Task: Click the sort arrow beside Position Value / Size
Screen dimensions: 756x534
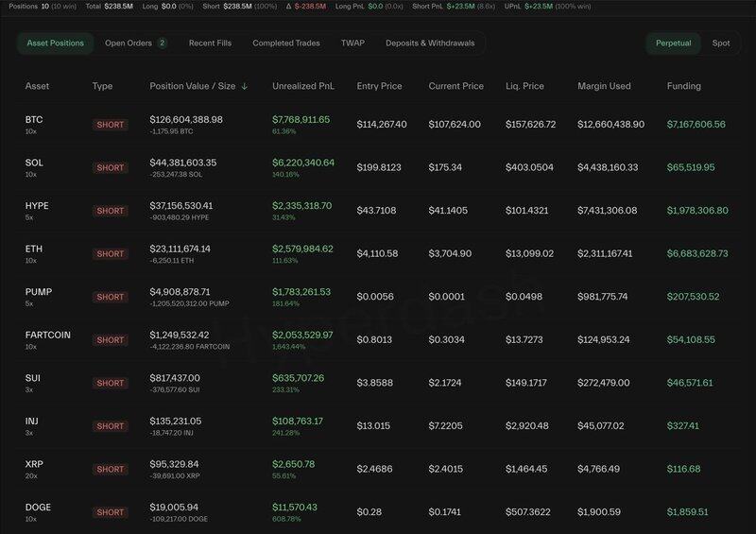Action: 245,86
